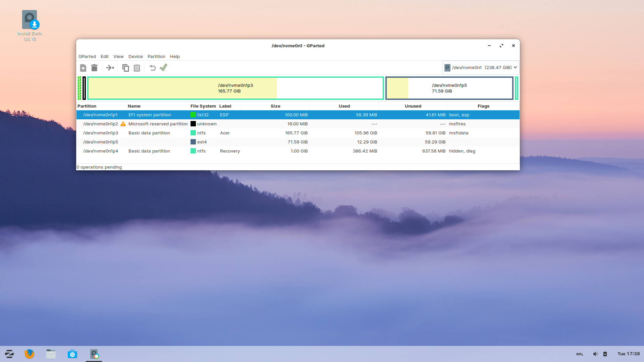This screenshot has height=362, width=644.
Task: Click the Apply all operations checkmark
Action: 163,68
